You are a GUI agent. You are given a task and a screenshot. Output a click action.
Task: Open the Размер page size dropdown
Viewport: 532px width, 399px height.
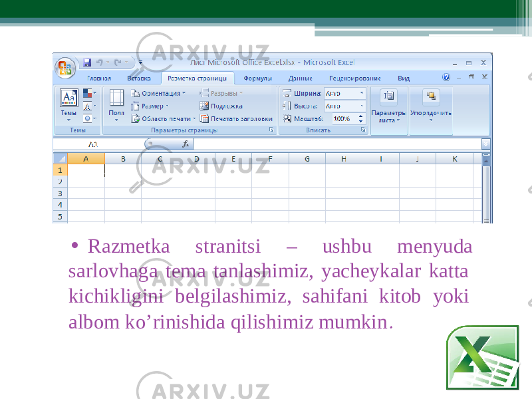coord(150,106)
